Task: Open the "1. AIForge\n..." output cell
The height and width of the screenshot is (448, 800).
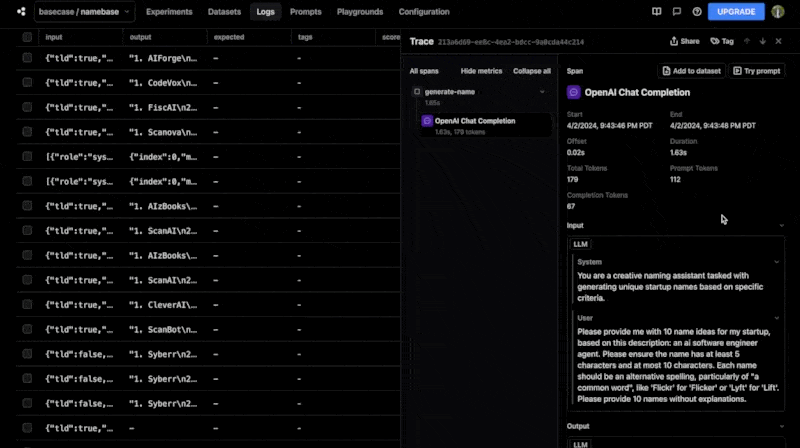Action: pos(163,58)
